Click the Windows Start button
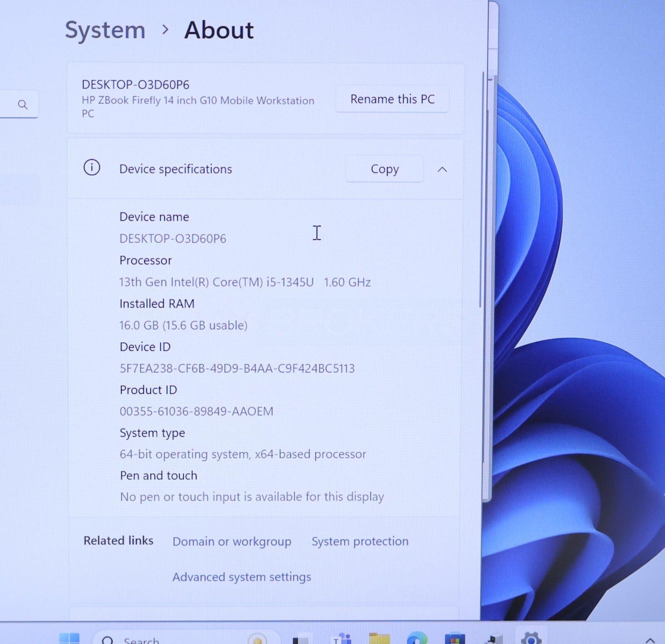Viewport: 665px width, 644px height. (69, 638)
